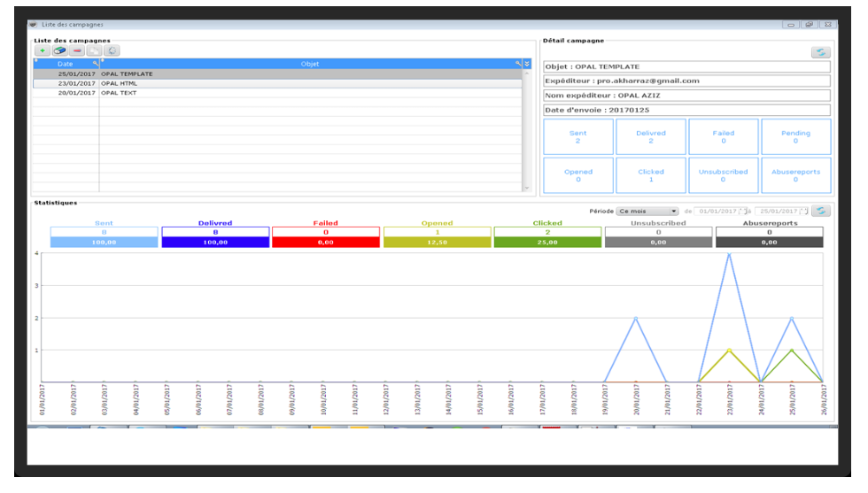Click the edit campaign icon

coord(60,51)
